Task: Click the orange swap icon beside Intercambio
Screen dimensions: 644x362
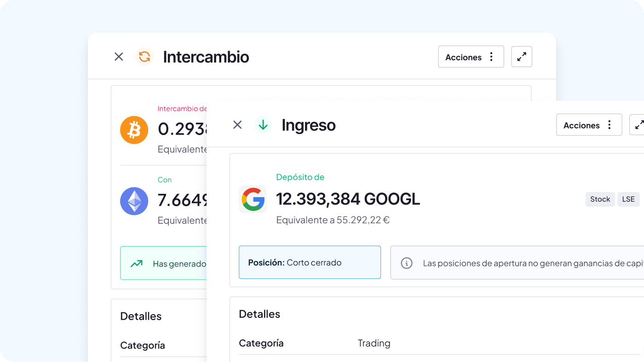Action: 144,57
